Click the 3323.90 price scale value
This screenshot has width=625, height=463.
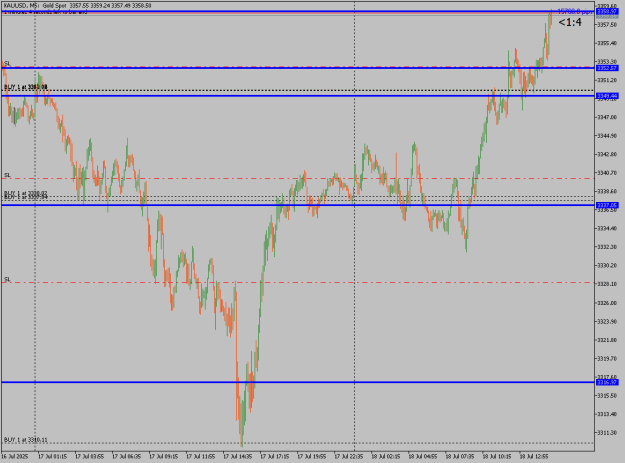pyautogui.click(x=607, y=321)
